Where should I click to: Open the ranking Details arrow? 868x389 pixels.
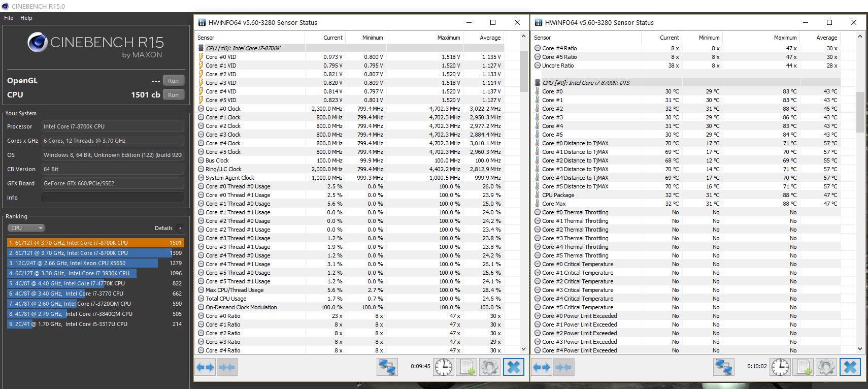point(180,228)
